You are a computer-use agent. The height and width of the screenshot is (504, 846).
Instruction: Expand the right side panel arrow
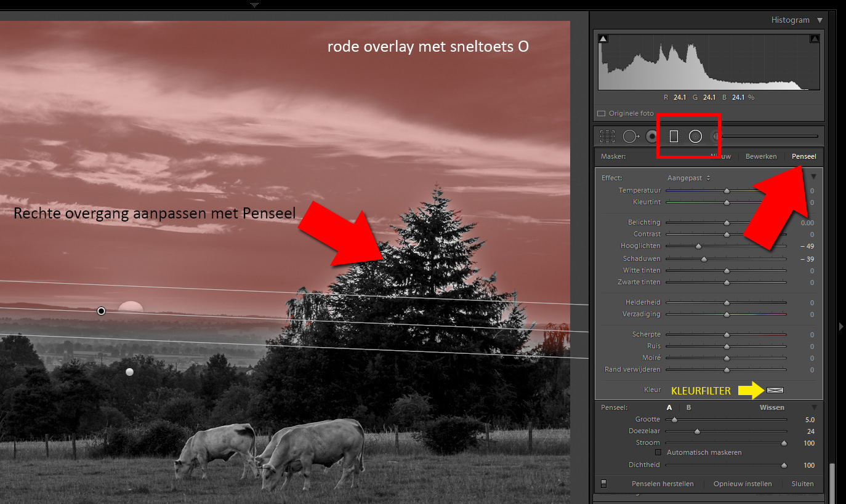click(x=841, y=327)
